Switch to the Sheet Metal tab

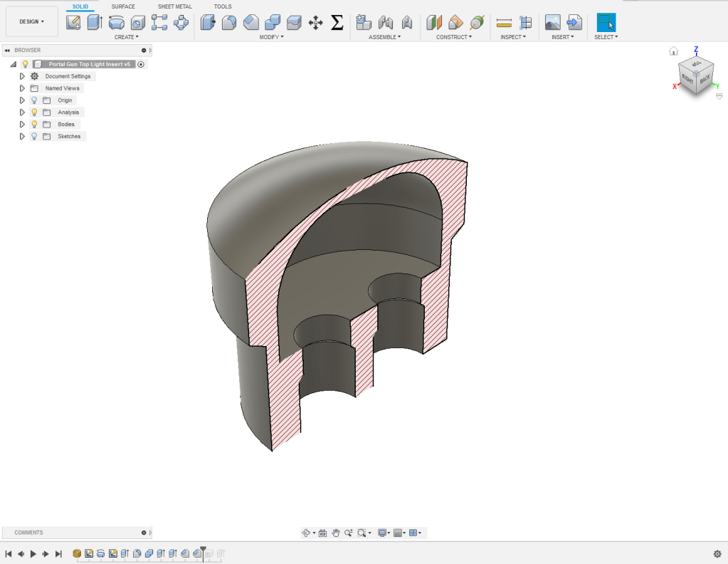tap(174, 6)
